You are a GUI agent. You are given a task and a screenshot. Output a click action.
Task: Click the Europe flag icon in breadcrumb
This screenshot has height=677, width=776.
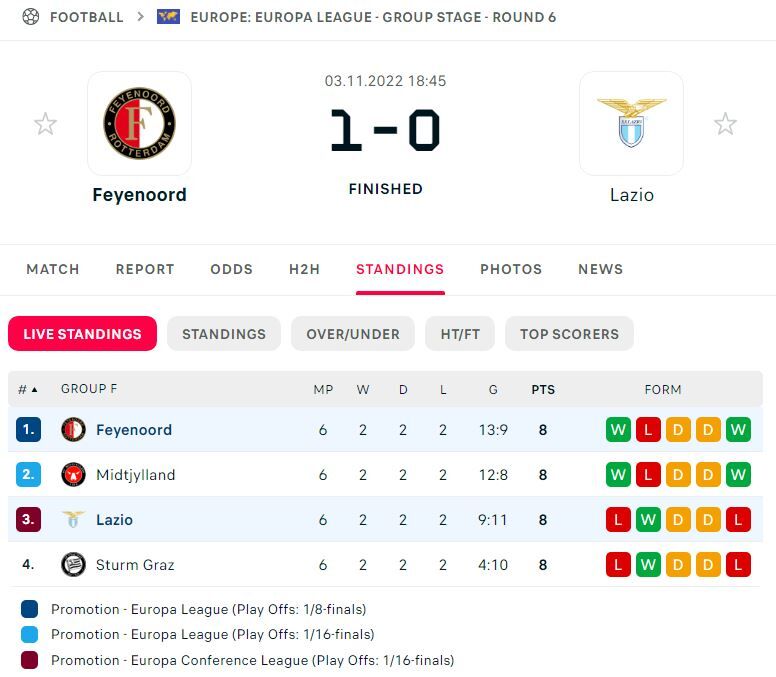tap(168, 17)
